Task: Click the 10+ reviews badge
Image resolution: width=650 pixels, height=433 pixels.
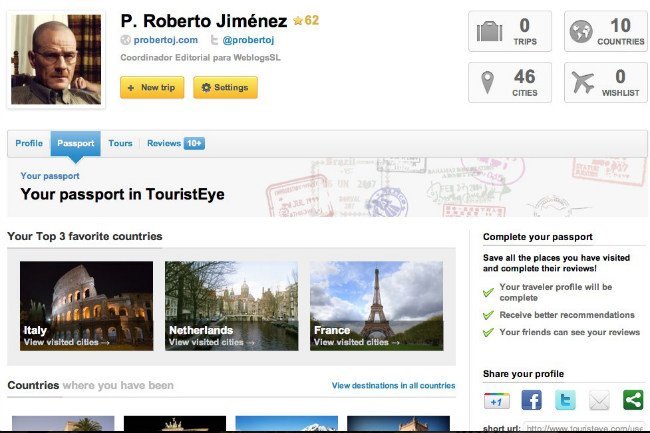Action: point(194,143)
